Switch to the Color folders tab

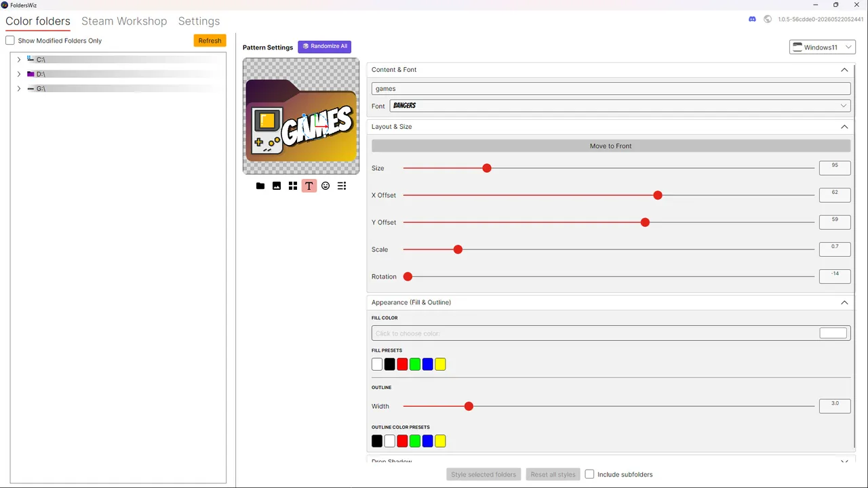point(38,21)
